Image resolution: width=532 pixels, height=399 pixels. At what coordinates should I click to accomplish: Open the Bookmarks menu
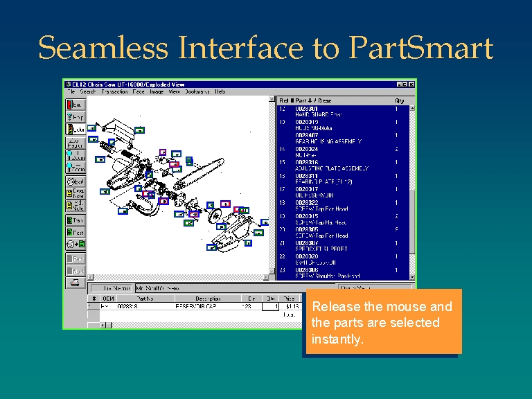coord(197,91)
